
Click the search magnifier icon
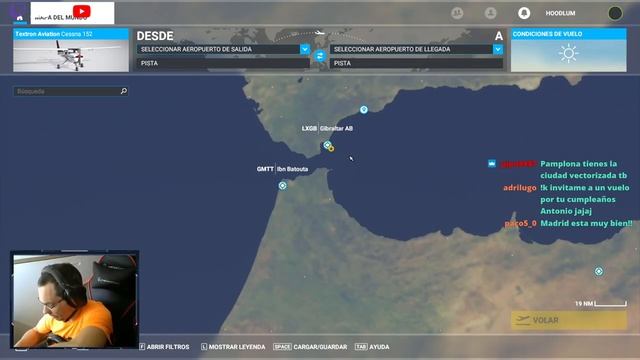pos(124,91)
